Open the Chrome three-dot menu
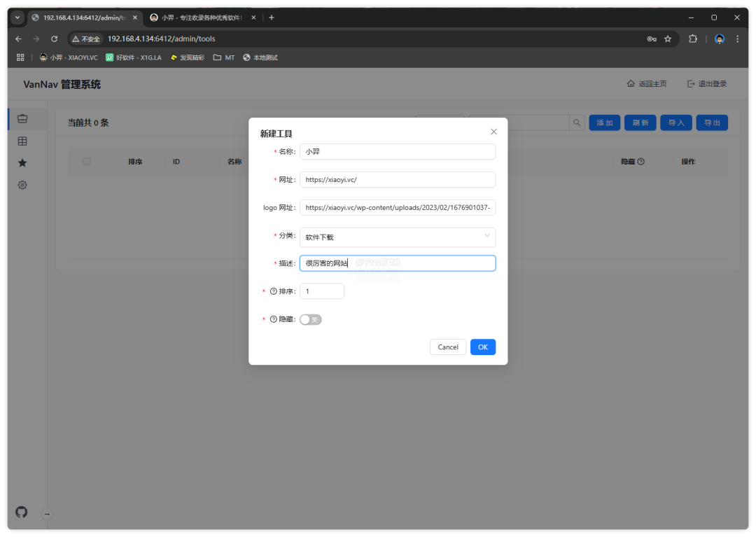The image size is (756, 537). click(x=737, y=39)
